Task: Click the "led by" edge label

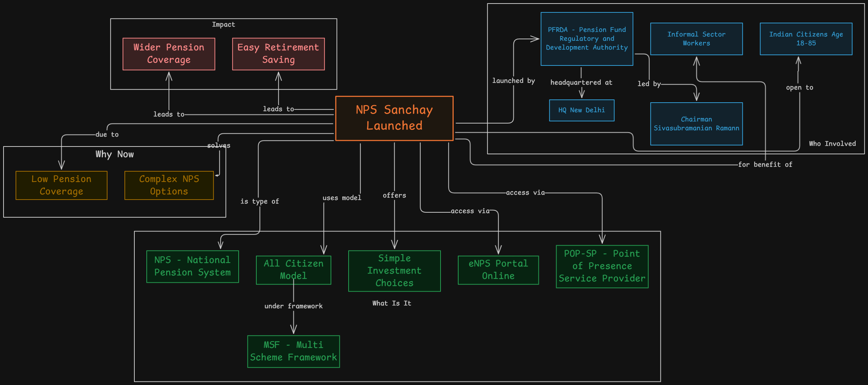Action: [x=649, y=84]
